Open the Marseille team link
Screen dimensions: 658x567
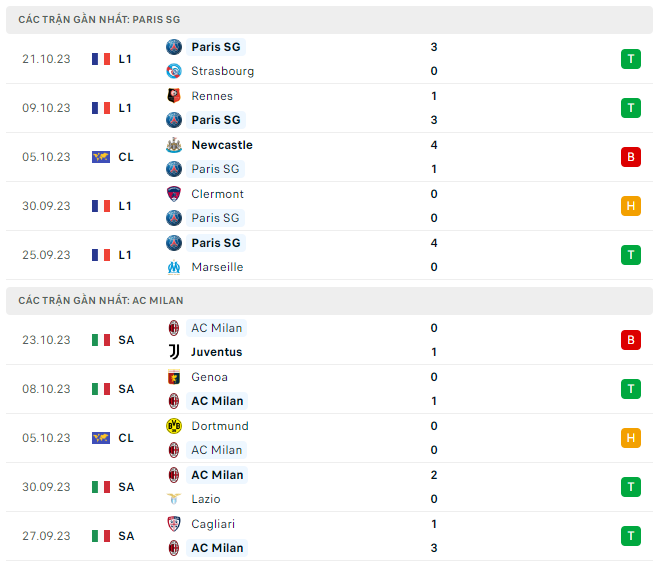[x=218, y=267]
